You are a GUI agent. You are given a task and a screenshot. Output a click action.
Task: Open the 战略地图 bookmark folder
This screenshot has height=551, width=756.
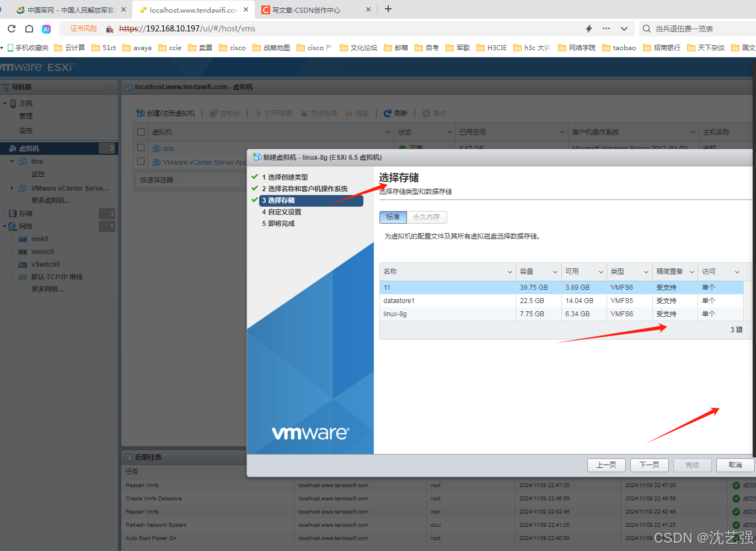click(x=271, y=48)
